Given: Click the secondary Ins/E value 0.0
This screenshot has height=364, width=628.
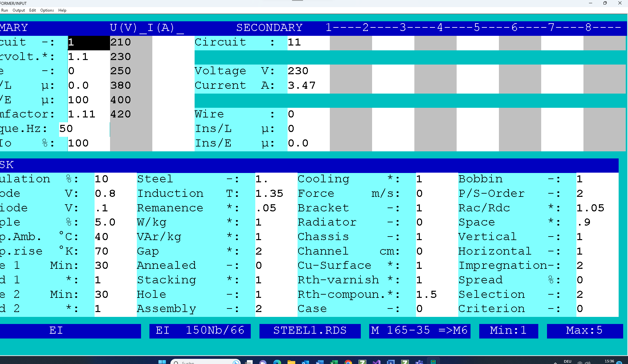Looking at the screenshot, I should click(309, 144).
